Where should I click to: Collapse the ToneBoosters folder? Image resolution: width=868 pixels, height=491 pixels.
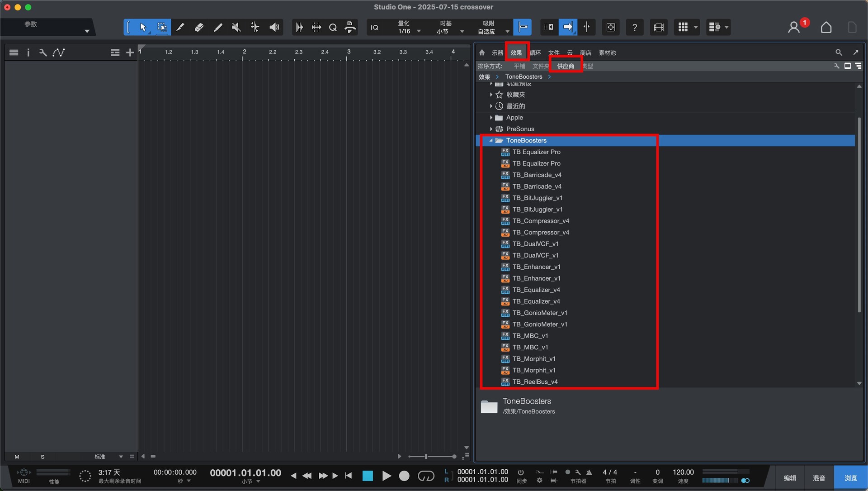point(491,141)
